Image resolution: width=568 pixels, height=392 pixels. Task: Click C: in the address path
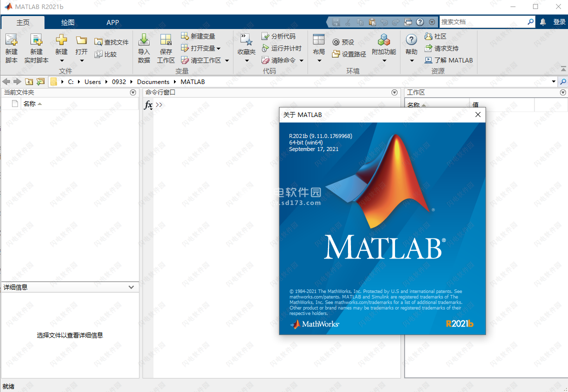click(x=70, y=82)
